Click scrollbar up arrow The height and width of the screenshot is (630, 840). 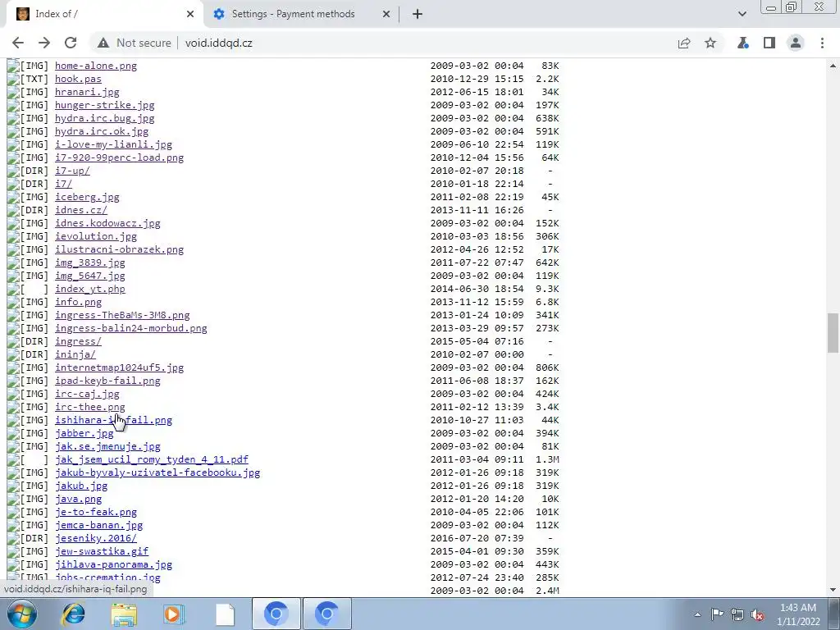click(x=833, y=66)
